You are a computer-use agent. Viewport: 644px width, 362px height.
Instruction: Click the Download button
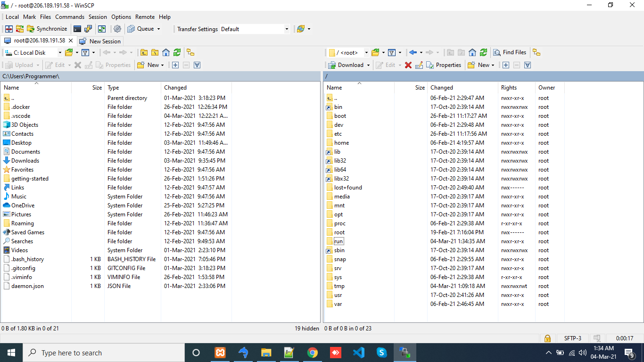coord(346,65)
